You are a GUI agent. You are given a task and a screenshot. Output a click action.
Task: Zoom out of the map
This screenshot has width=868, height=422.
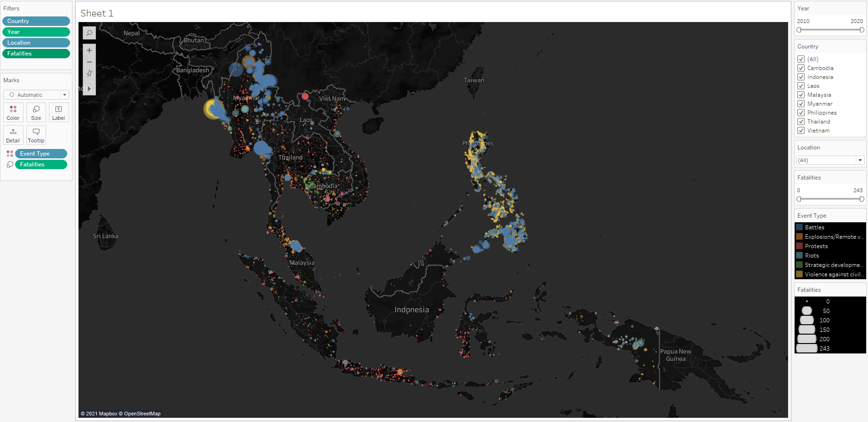pyautogui.click(x=89, y=62)
